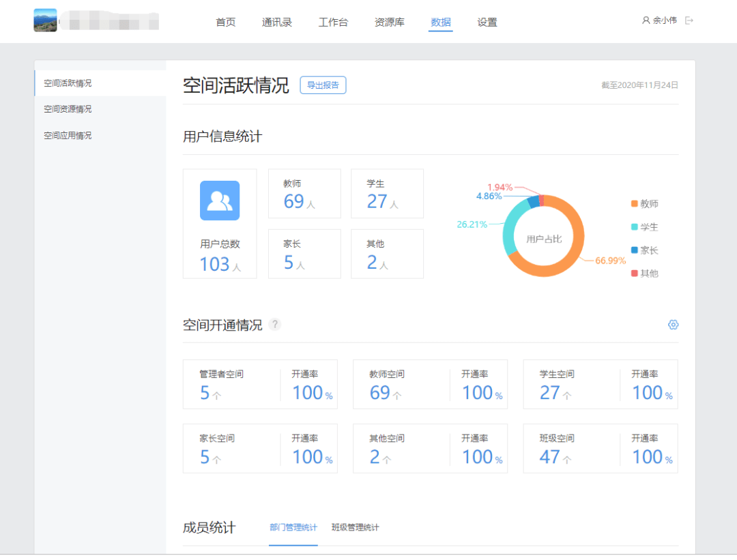This screenshot has width=737, height=560.
Task: Open the 设置 menu item
Action: click(487, 22)
